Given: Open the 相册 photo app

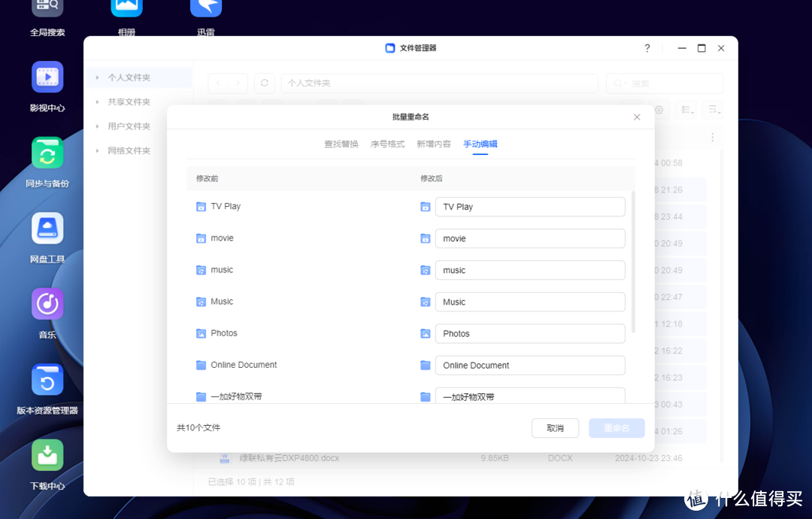Looking at the screenshot, I should point(126,9).
